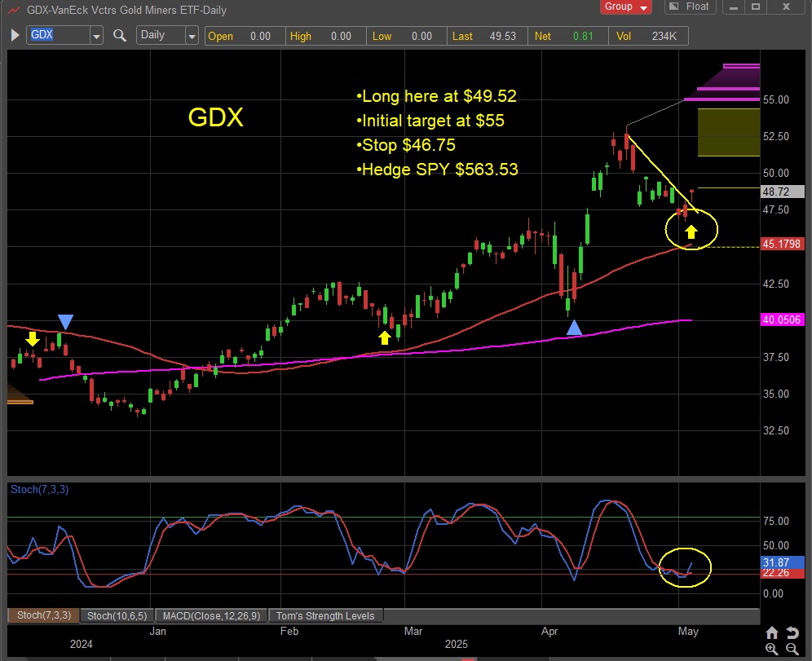Image resolution: width=812 pixels, height=661 pixels.
Task: Minimize the chart window
Action: tap(733, 7)
